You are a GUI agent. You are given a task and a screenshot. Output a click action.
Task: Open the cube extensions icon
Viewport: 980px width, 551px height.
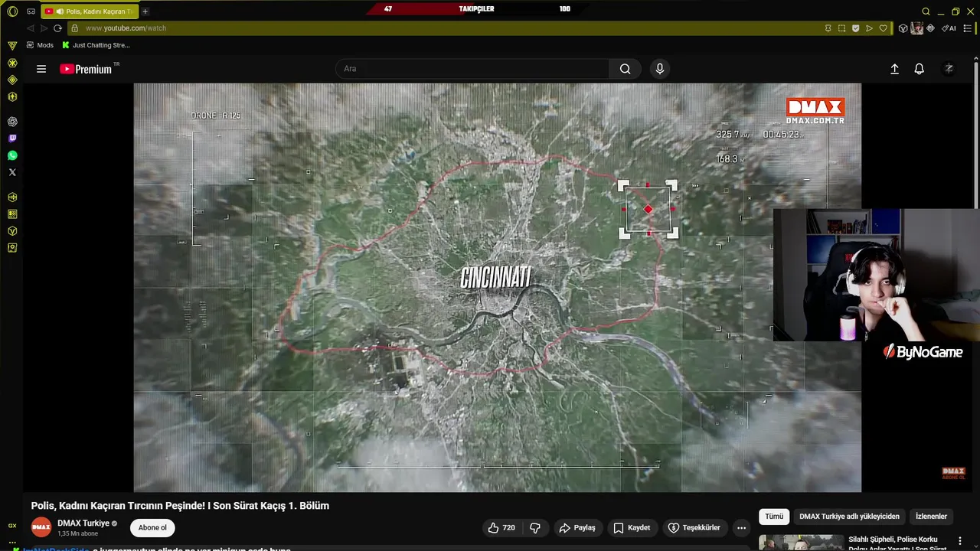(x=903, y=28)
